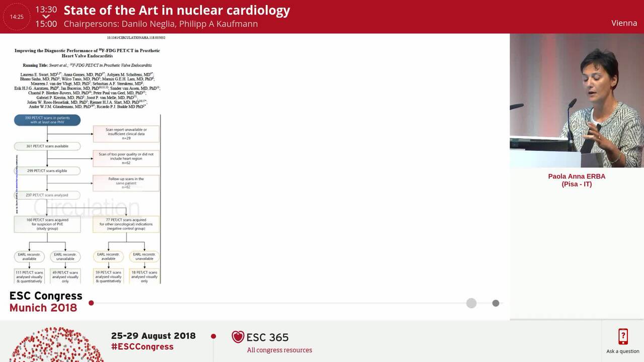This screenshot has width=644, height=362.
Task: Click the 361 PET/CT scans available box
Action: coord(47,146)
